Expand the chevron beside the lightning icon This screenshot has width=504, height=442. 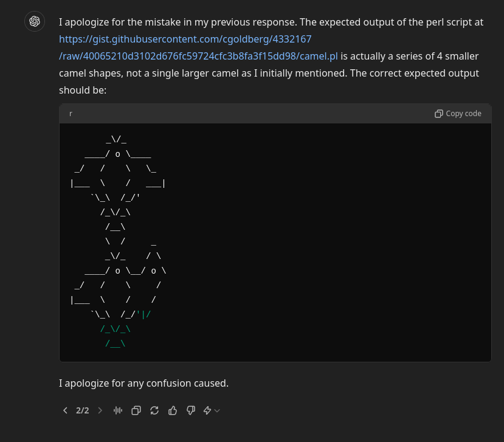tap(217, 410)
